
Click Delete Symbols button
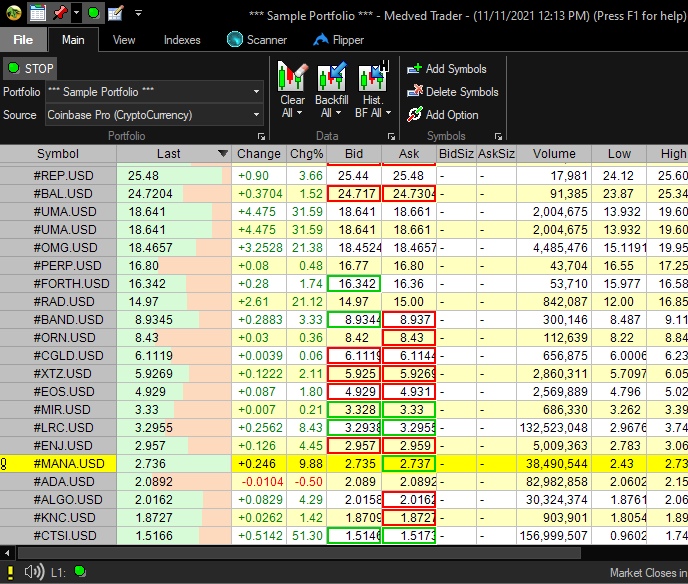point(452,92)
